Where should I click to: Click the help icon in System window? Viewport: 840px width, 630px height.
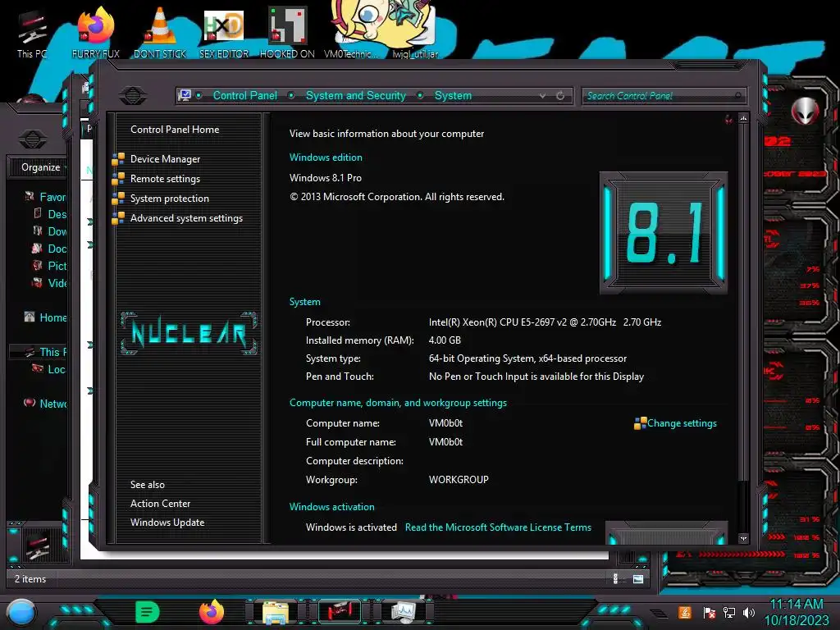pos(728,119)
